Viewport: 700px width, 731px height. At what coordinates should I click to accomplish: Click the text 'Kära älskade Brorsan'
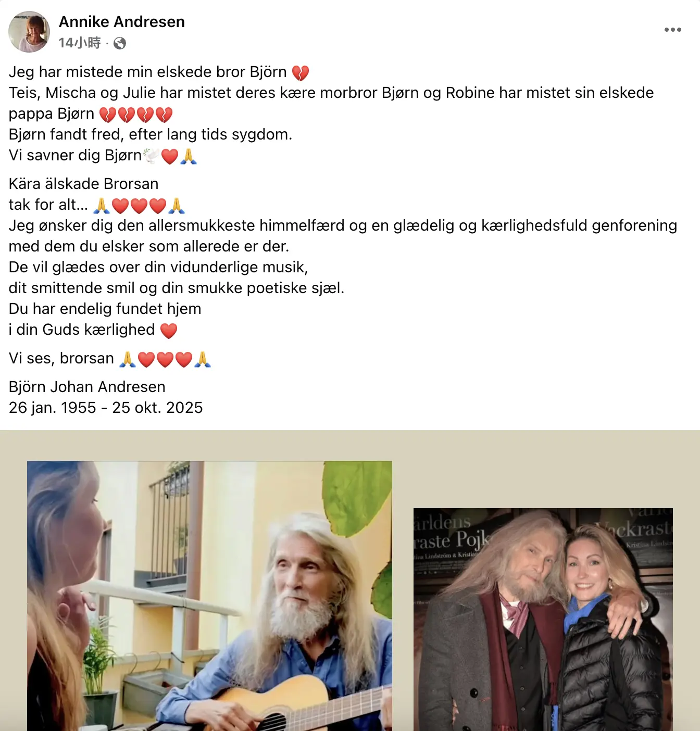(x=83, y=184)
